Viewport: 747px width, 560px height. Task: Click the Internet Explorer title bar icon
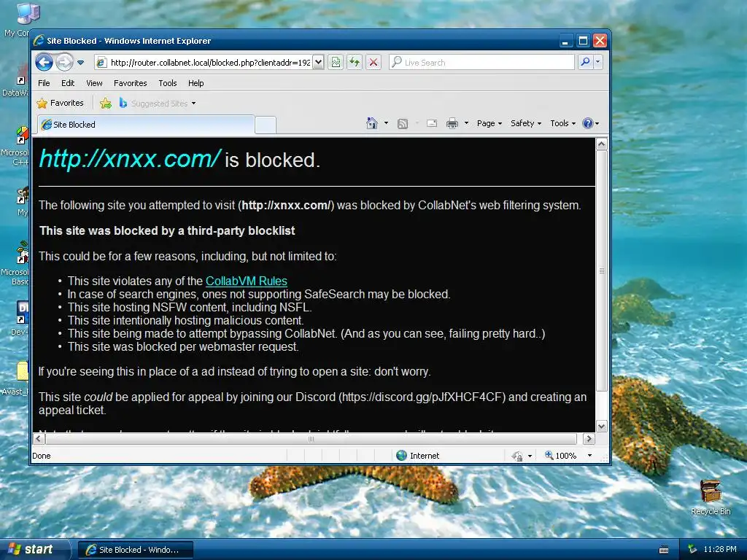[x=39, y=41]
